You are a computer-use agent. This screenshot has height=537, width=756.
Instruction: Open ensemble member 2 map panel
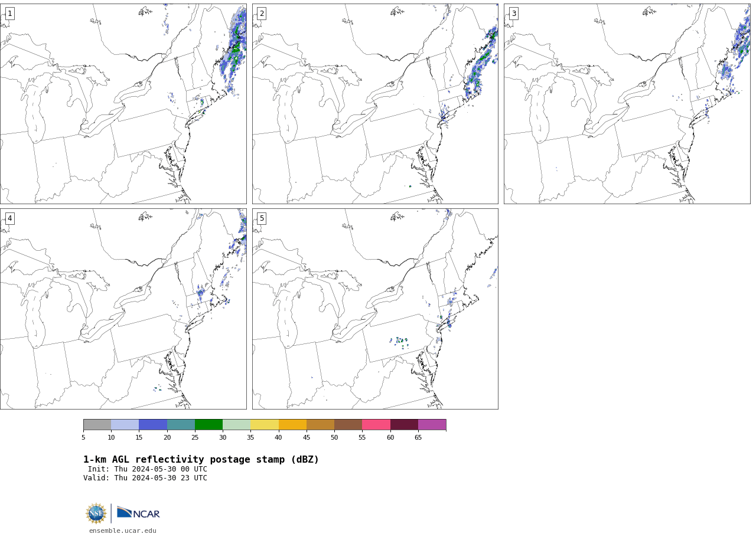point(375,104)
